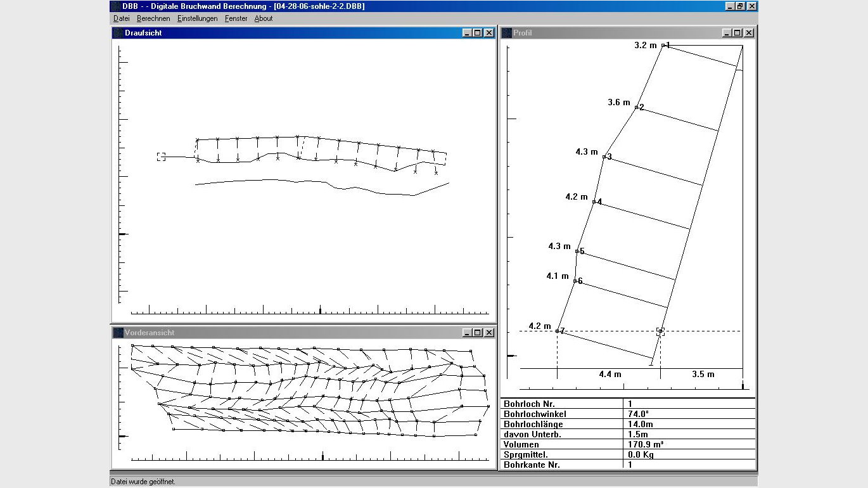This screenshot has width=868, height=488.
Task: Select the borehole marker on the dashed line in Profil
Action: (x=660, y=331)
